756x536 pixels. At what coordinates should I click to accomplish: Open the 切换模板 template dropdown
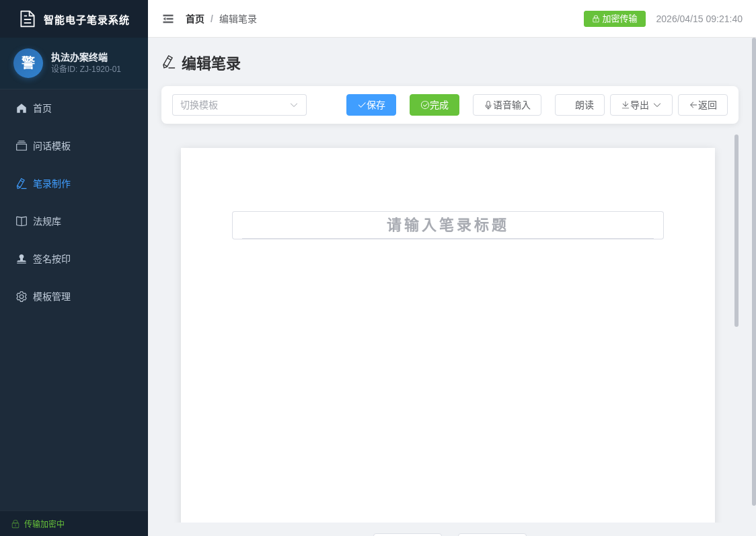239,105
